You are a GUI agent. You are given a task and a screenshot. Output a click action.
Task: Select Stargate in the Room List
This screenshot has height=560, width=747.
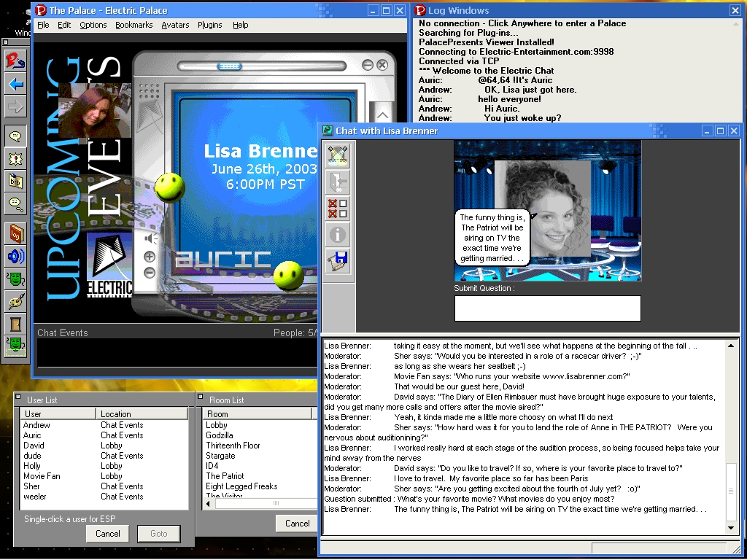click(x=220, y=456)
